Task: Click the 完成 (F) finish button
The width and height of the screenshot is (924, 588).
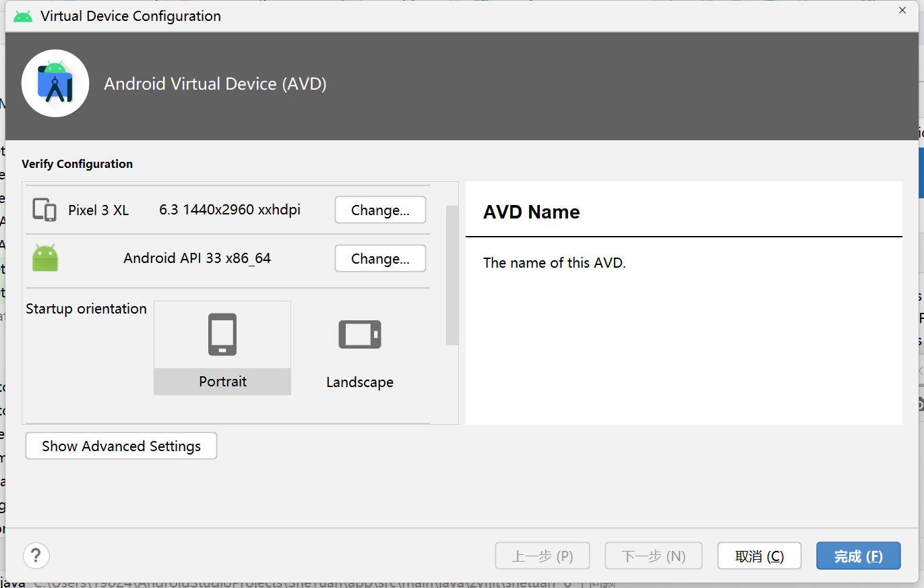Action: 859,556
